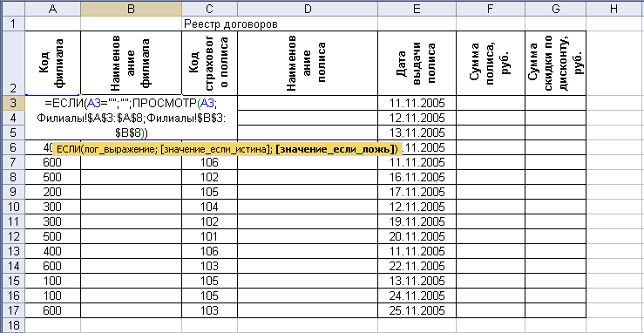644x333 pixels.
Task: Select column A header
Action: [x=52, y=10]
